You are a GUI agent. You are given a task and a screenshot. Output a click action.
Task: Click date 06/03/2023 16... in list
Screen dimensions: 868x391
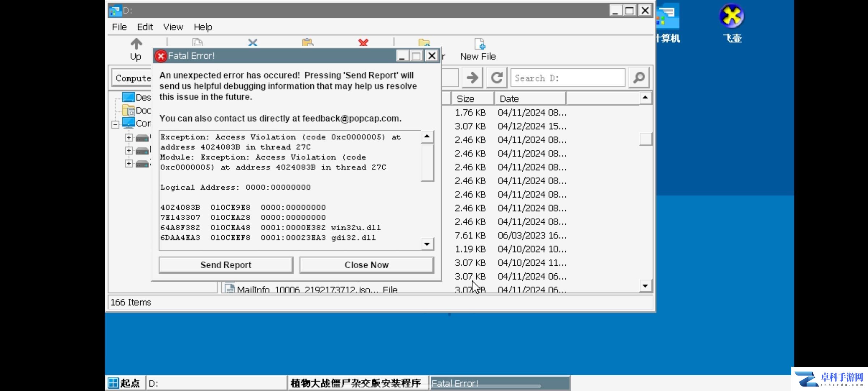(x=532, y=236)
